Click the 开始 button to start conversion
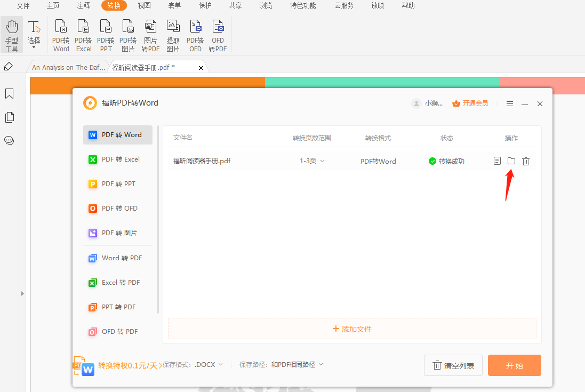Image resolution: width=585 pixels, height=392 pixels. tap(514, 365)
